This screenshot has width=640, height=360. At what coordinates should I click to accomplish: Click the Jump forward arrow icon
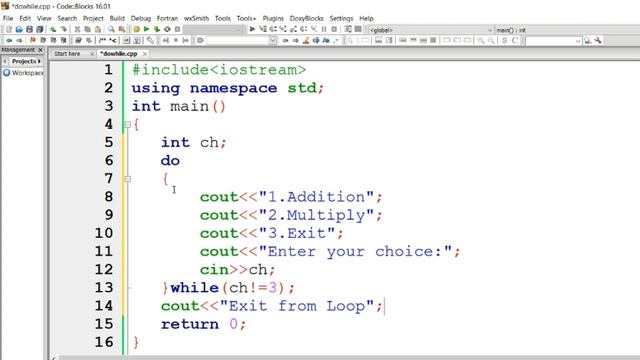[x=19, y=40]
